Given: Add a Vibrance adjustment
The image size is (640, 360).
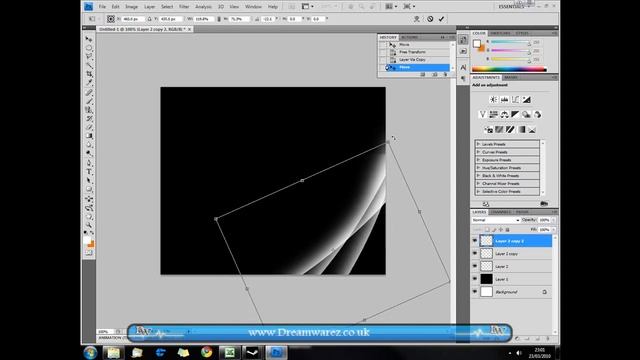Looking at the screenshot, I should tap(482, 115).
